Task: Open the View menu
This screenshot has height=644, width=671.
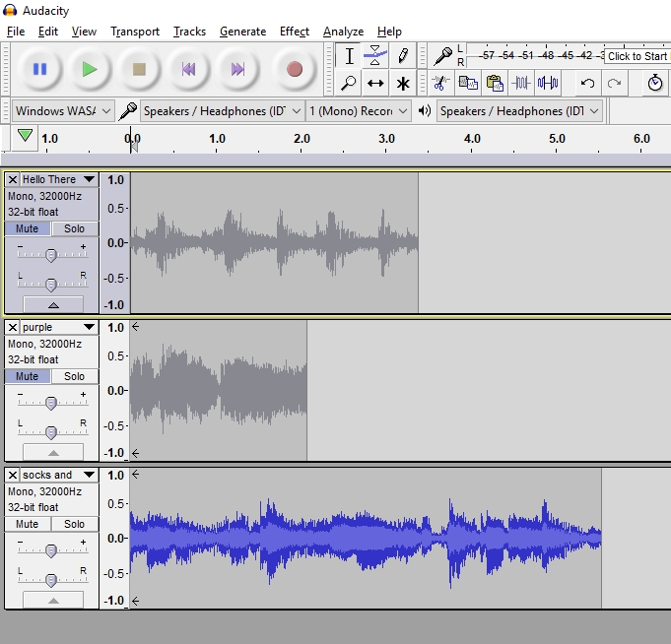Action: (x=84, y=32)
